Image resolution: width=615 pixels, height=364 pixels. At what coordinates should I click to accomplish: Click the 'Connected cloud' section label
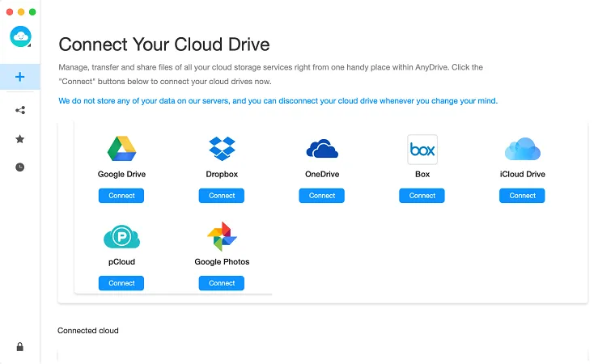[x=88, y=331]
